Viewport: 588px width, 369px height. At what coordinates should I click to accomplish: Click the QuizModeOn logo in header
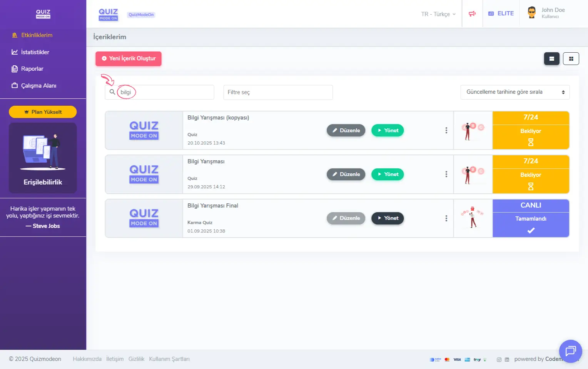[x=109, y=14]
